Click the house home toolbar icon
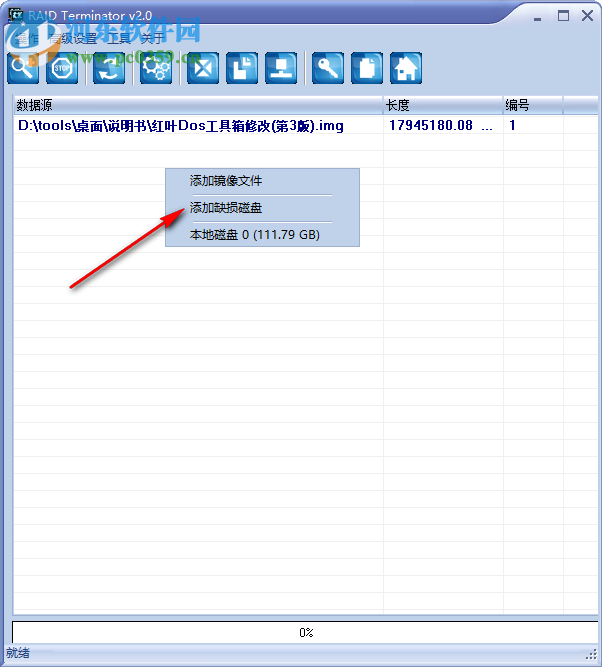Image resolution: width=602 pixels, height=667 pixels. (406, 68)
